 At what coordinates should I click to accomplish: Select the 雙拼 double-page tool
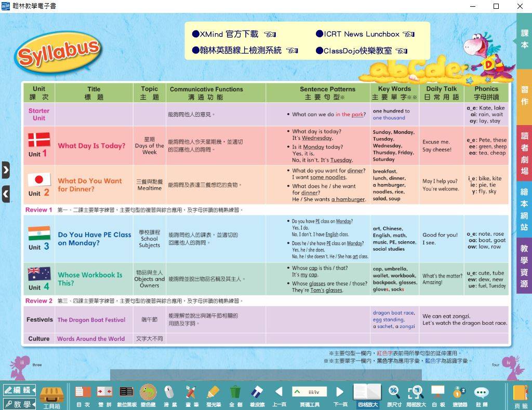[104, 396]
